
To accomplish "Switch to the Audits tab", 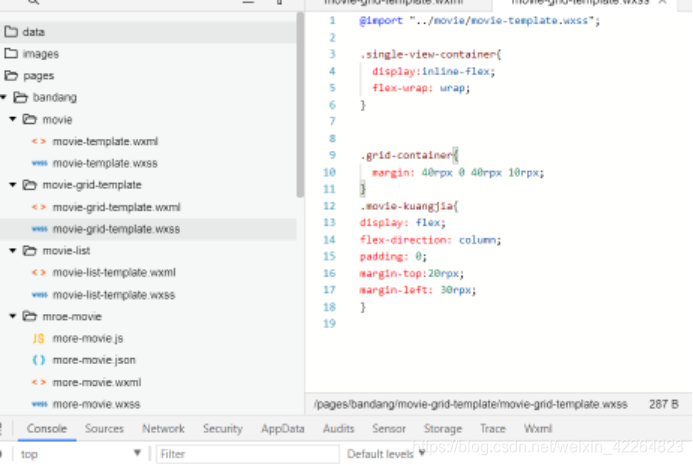I will pyautogui.click(x=339, y=428).
